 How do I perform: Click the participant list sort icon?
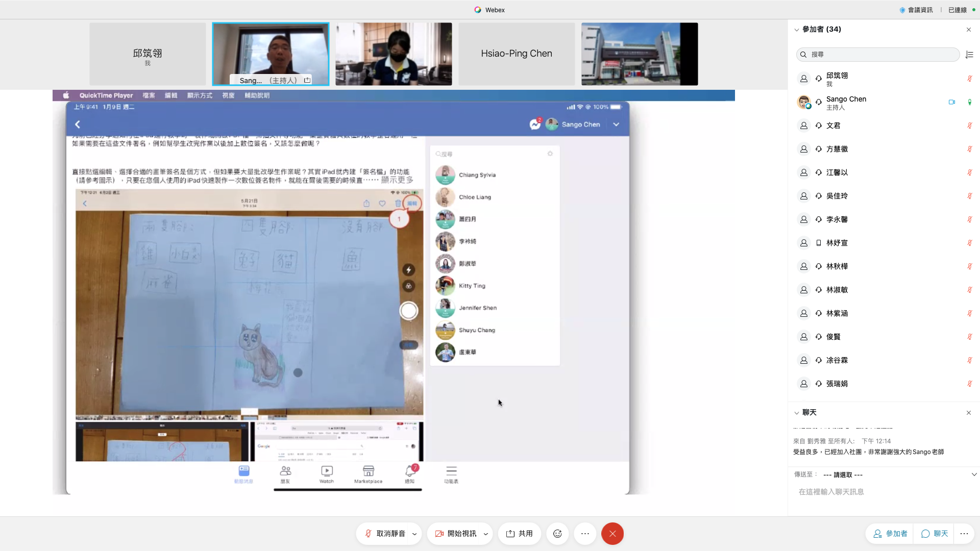coord(969,55)
